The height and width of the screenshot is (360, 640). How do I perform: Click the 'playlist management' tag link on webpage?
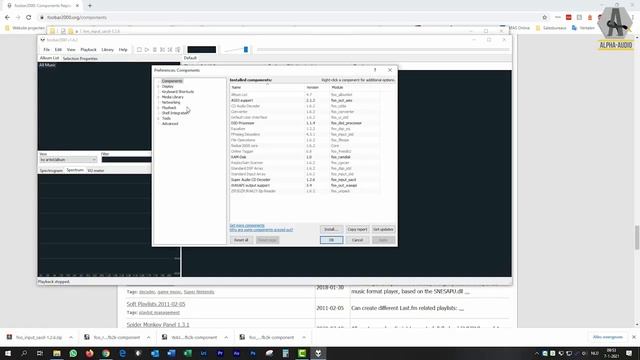(x=159, y=313)
